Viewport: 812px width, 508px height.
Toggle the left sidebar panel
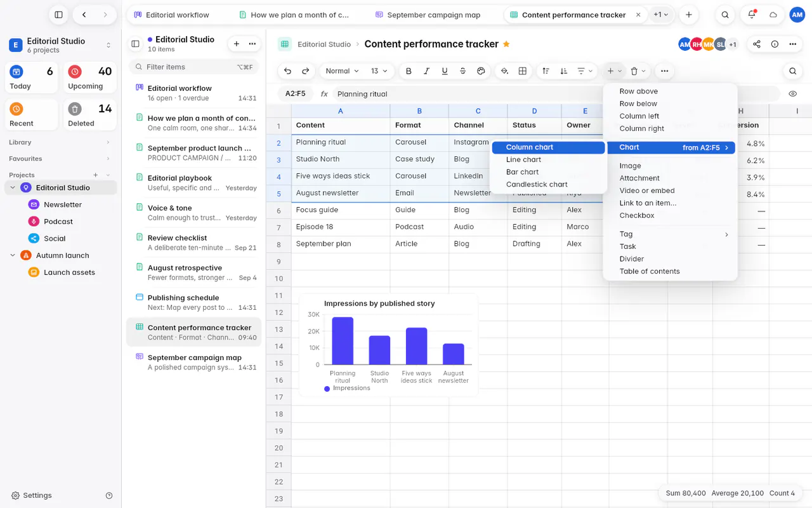pos(58,15)
